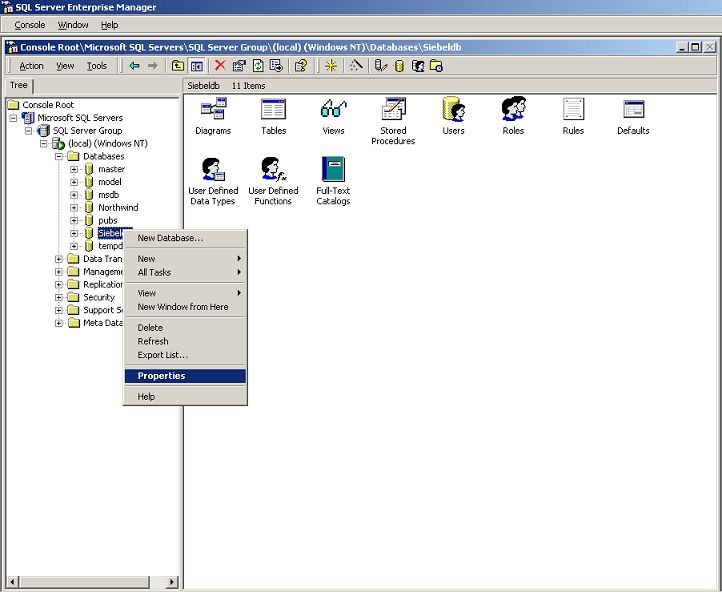Click Register Server toolbar icon

click(x=380, y=66)
